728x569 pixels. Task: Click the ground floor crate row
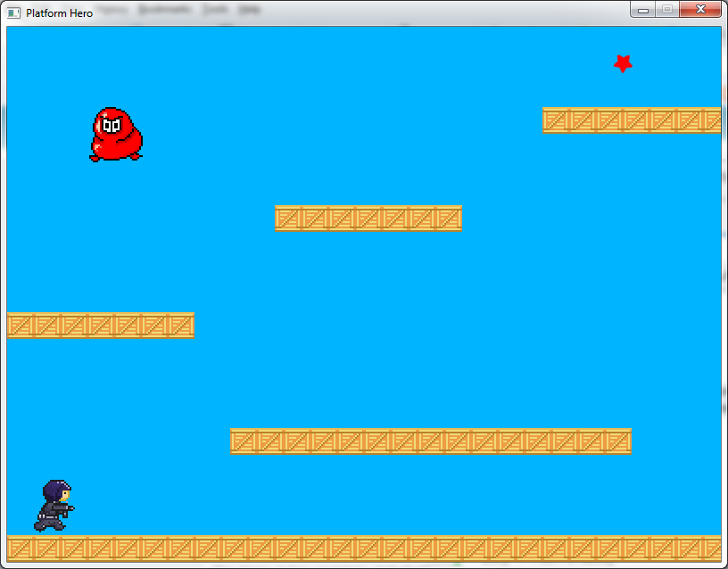pyautogui.click(x=363, y=548)
